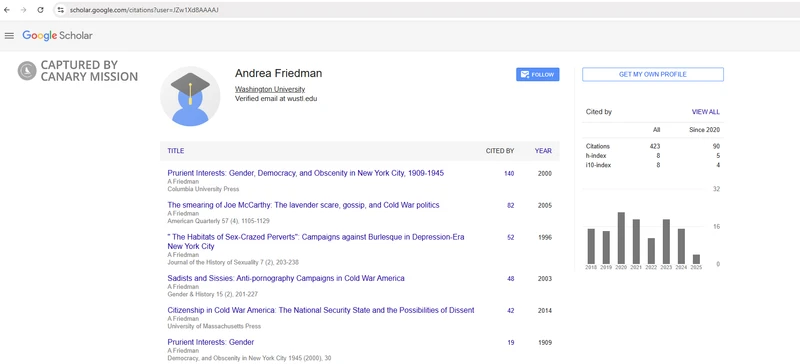Open the hamburger menu beside Google Scholar

(x=9, y=36)
